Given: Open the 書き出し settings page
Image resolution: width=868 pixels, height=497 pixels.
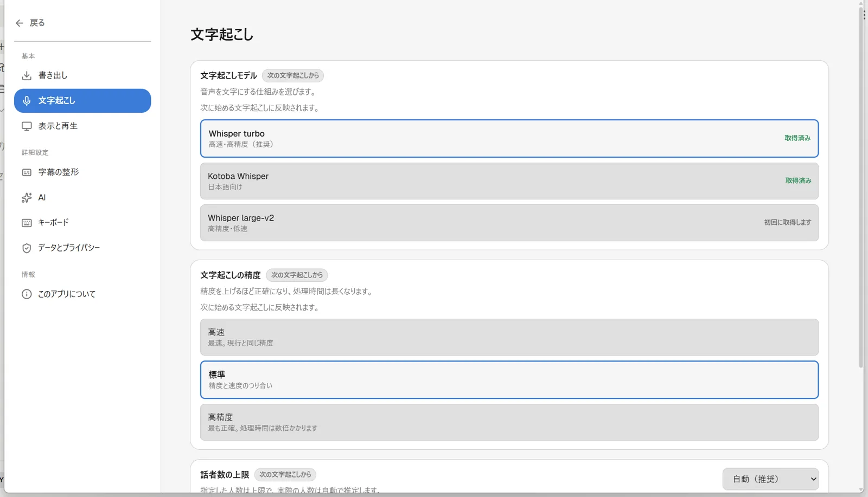Looking at the screenshot, I should click(x=82, y=75).
